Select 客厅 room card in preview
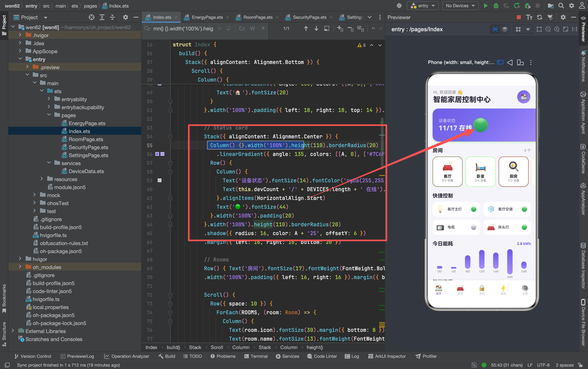The height and width of the screenshot is (369, 588). pos(447,172)
